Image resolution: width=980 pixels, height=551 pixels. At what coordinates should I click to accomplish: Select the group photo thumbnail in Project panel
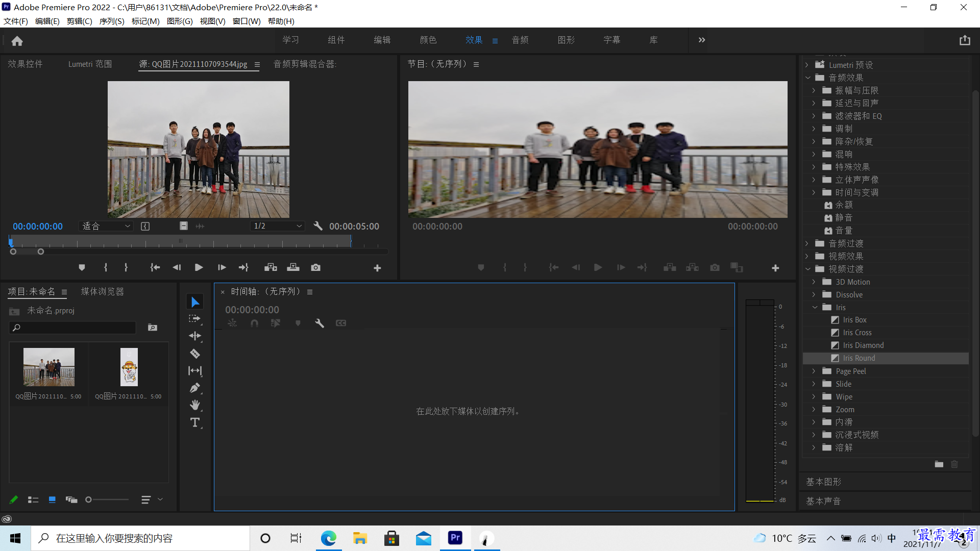pyautogui.click(x=49, y=367)
